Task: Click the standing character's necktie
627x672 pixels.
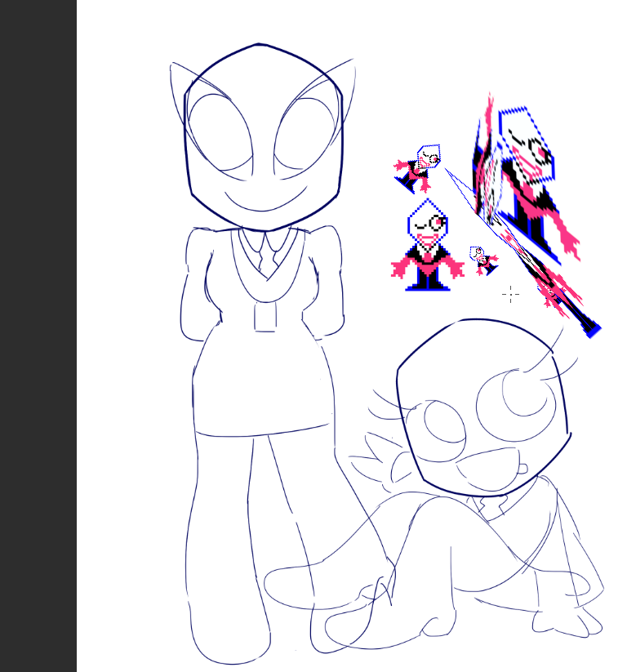Action: coord(267,256)
